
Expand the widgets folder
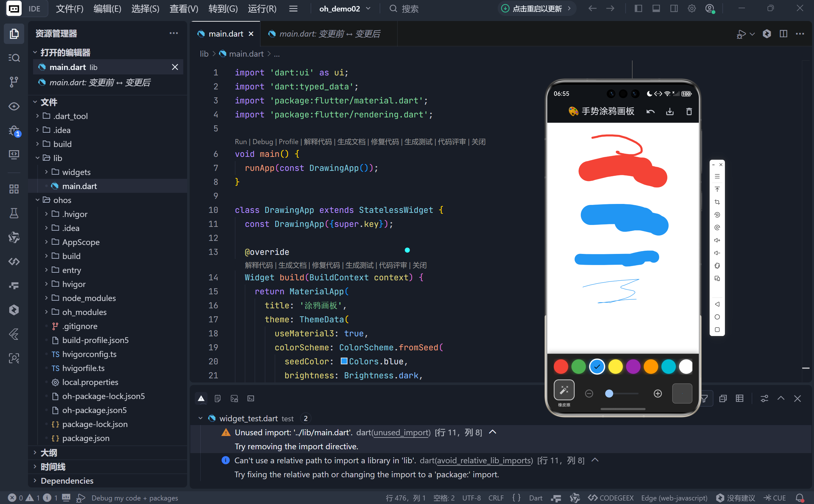tap(76, 172)
